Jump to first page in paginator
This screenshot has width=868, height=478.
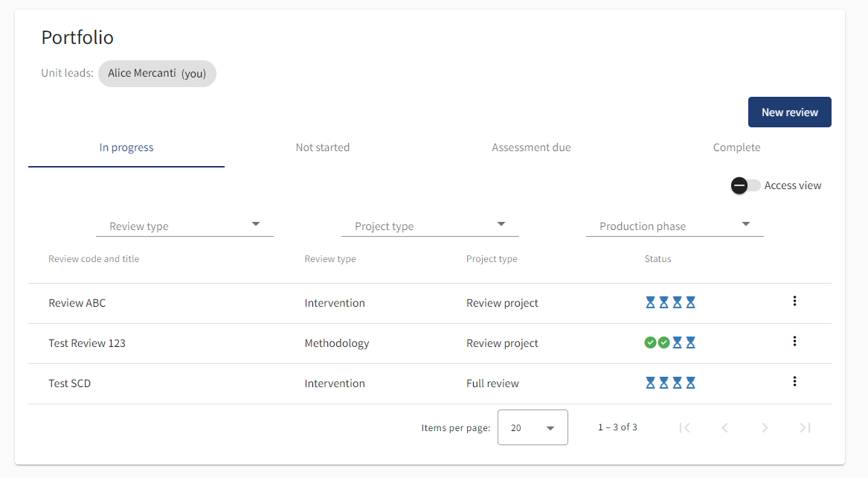point(685,427)
